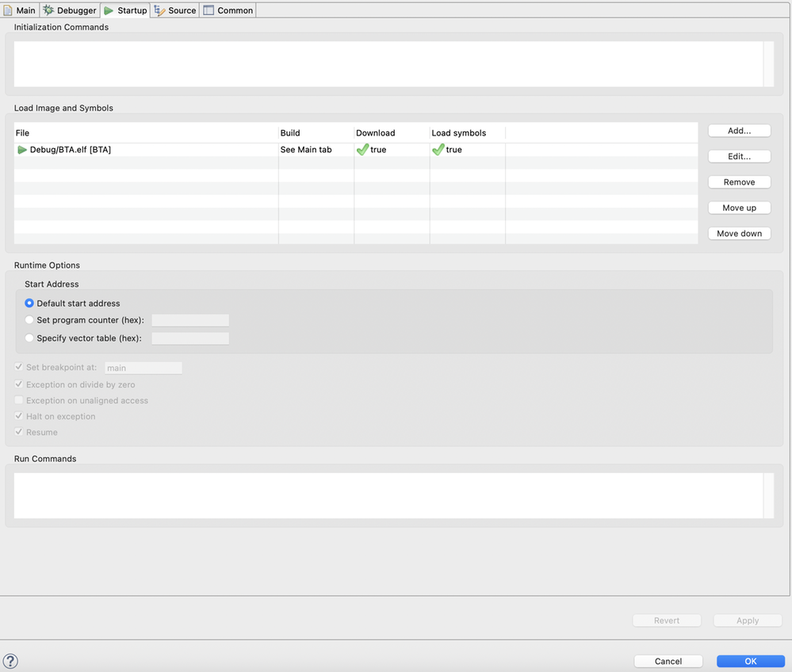Select Default start address radio button
792x672 pixels.
[x=29, y=303]
